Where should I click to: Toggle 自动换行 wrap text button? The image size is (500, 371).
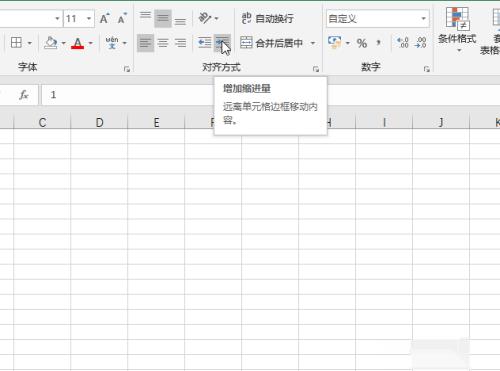coord(267,18)
